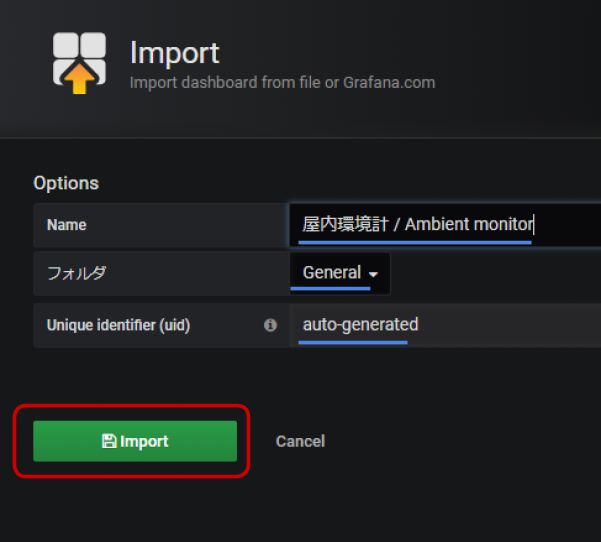This screenshot has height=542, width=601.
Task: Click the Import dashboard logo icon
Action: click(x=79, y=63)
